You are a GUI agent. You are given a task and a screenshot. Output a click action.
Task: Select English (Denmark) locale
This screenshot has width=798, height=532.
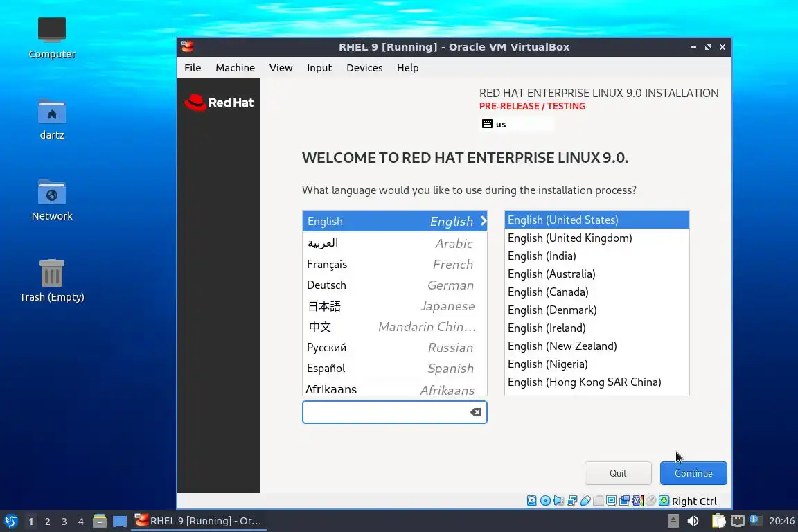(596, 310)
